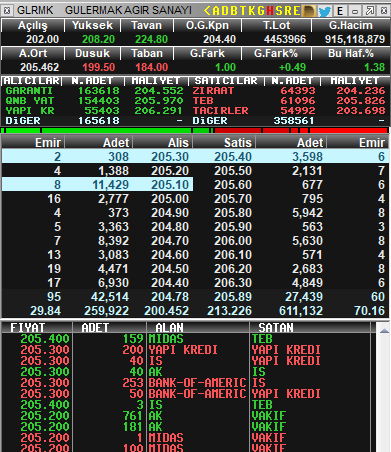Click the G.Fark% header
The width and height of the screenshot is (391, 452).
click(276, 53)
